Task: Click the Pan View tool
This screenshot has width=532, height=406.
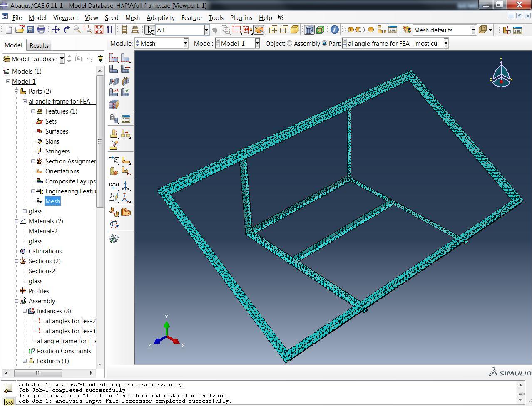Action: [55, 30]
